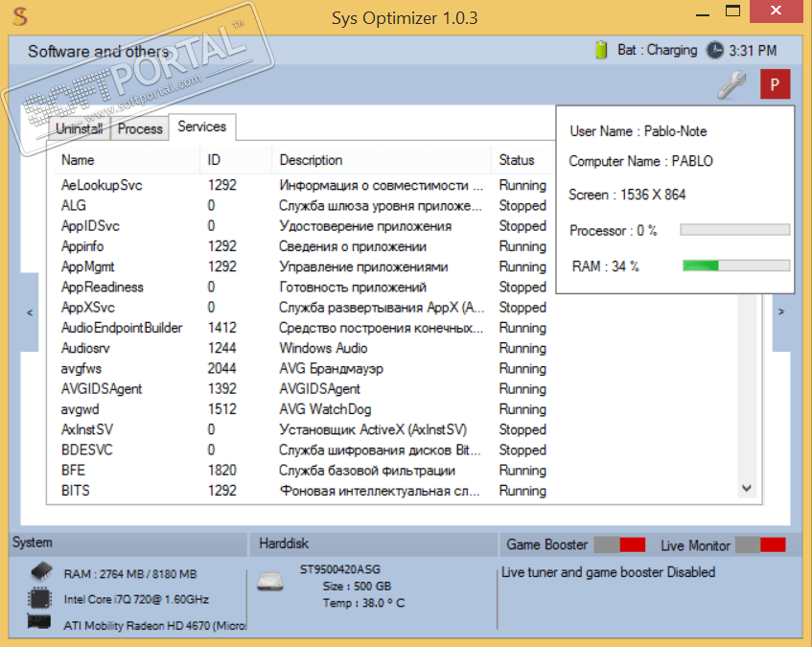Click the clock icon beside 3:31 PM
The height and width of the screenshot is (647, 812).
[715, 50]
